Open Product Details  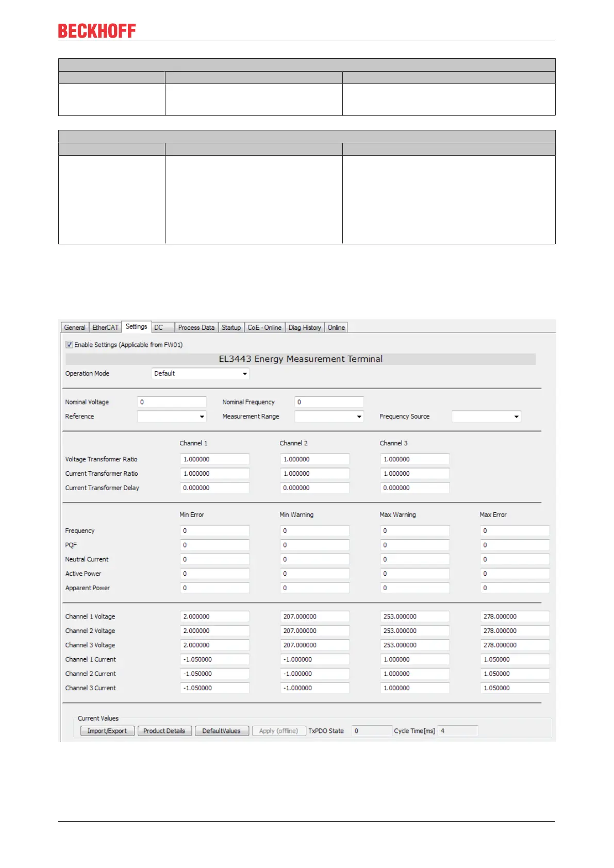pos(164,731)
